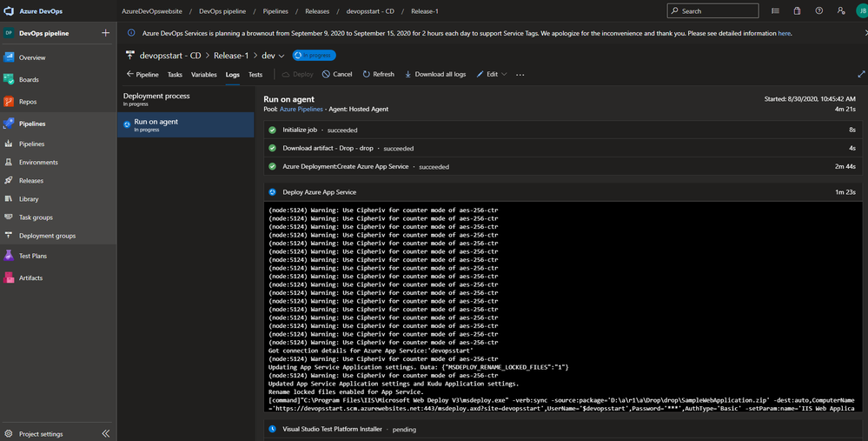Click the info icon in the banner

pyautogui.click(x=131, y=33)
